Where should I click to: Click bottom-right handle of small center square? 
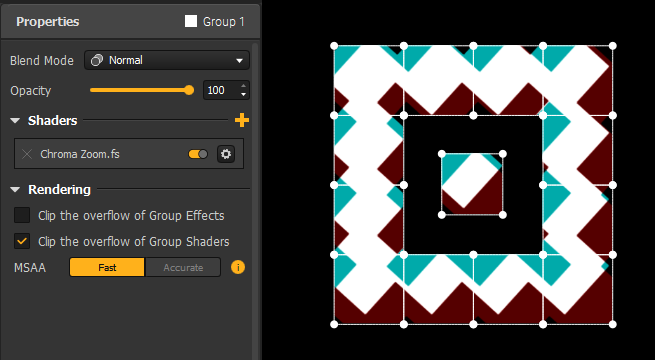503,215
